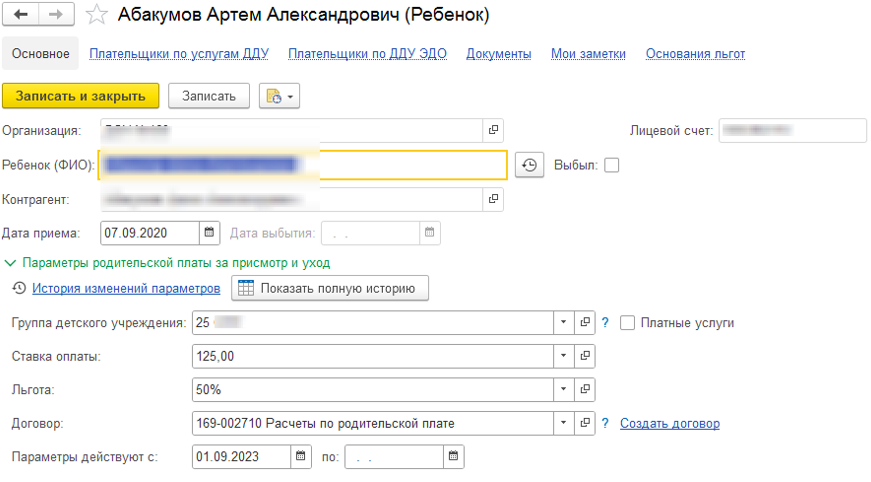Click the Записать и закрыть button

coord(81,96)
